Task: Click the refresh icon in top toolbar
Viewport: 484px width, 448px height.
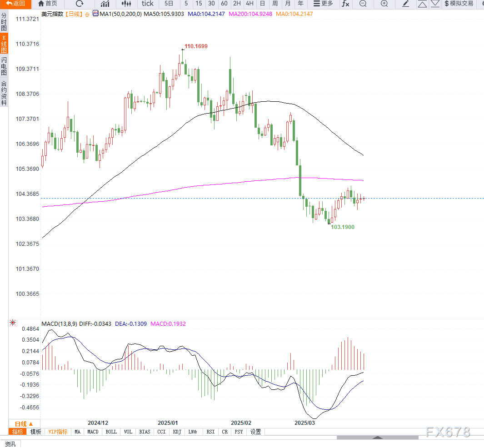Action: point(80,4)
